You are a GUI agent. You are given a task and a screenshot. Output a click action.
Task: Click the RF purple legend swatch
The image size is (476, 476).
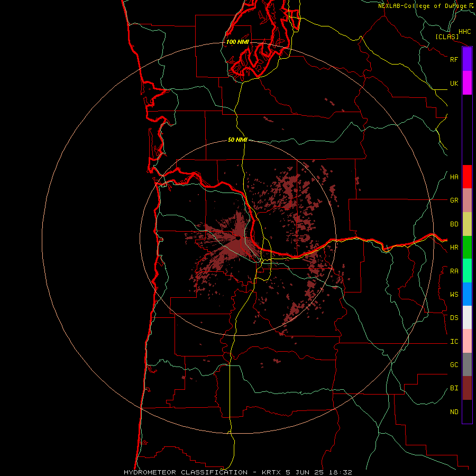click(467, 59)
